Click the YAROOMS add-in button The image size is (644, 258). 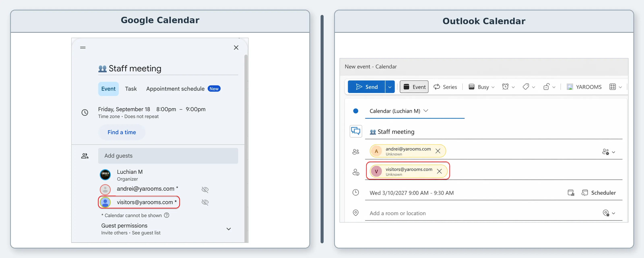[584, 87]
